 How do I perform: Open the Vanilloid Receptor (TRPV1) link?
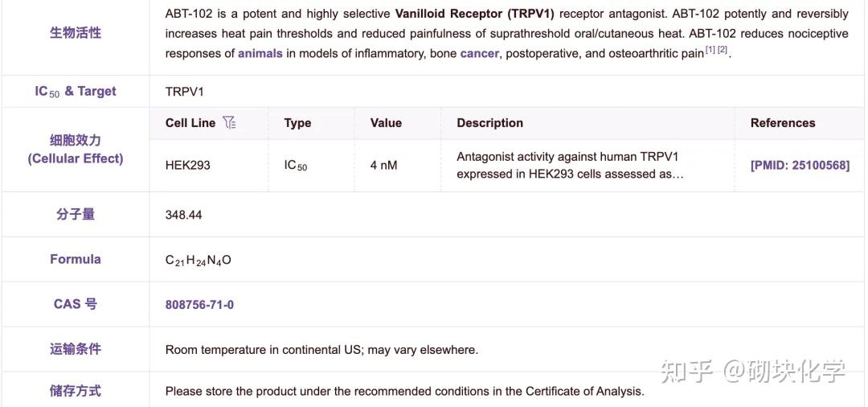474,14
